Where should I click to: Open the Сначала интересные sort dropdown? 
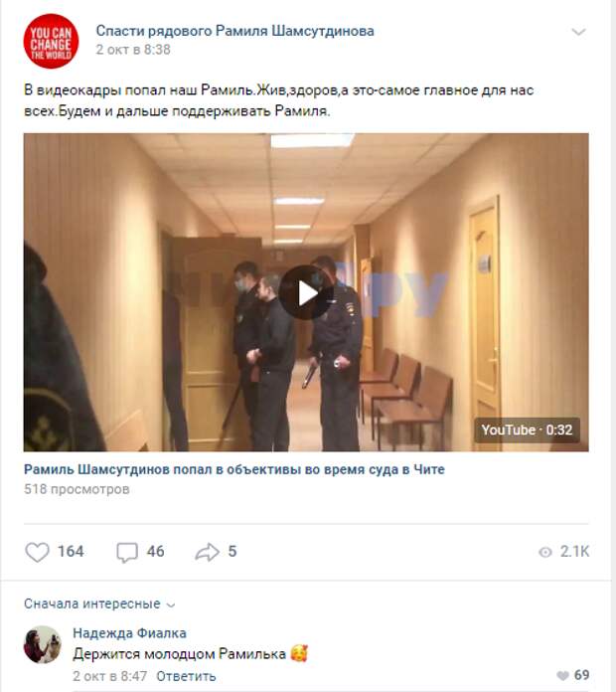99,604
